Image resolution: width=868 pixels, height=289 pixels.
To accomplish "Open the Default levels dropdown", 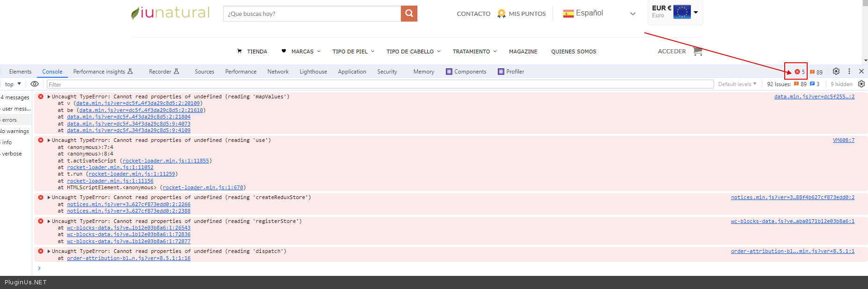I will click(737, 84).
